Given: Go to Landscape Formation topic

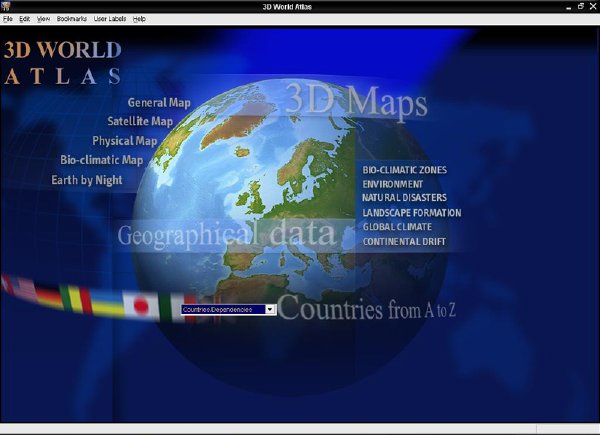Looking at the screenshot, I should coord(412,213).
